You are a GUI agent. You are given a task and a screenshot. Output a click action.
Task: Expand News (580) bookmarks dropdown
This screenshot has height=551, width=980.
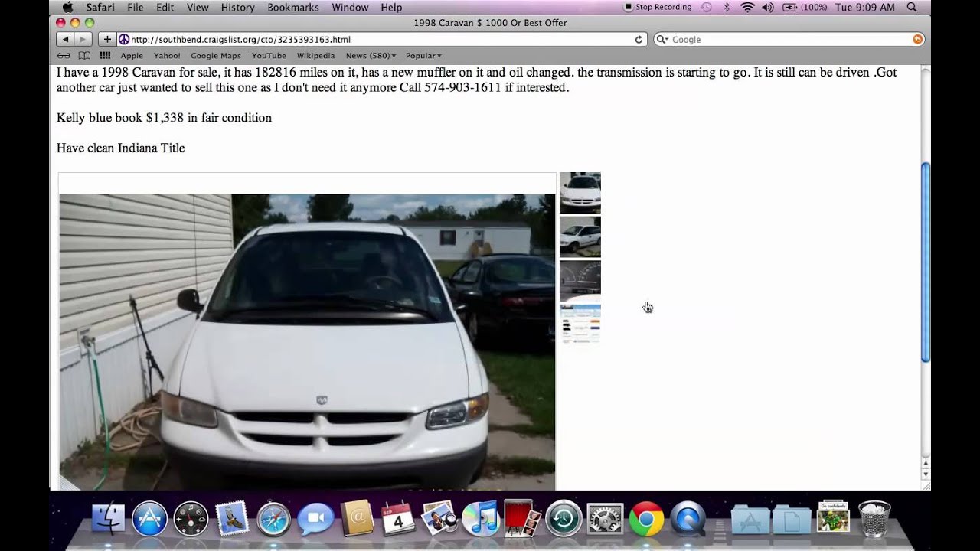click(371, 56)
